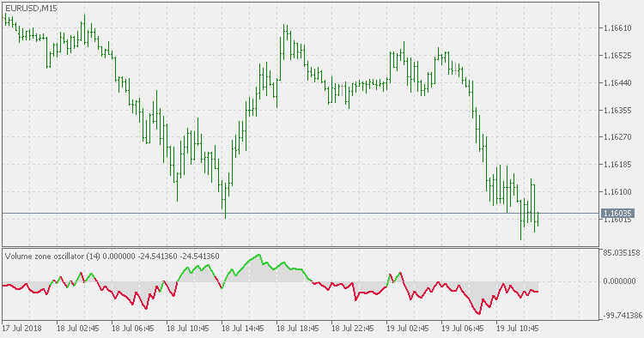Screen dimensions: 644x338
Task: Click the Volume zone oscillator (14) label
Action: tap(52, 257)
